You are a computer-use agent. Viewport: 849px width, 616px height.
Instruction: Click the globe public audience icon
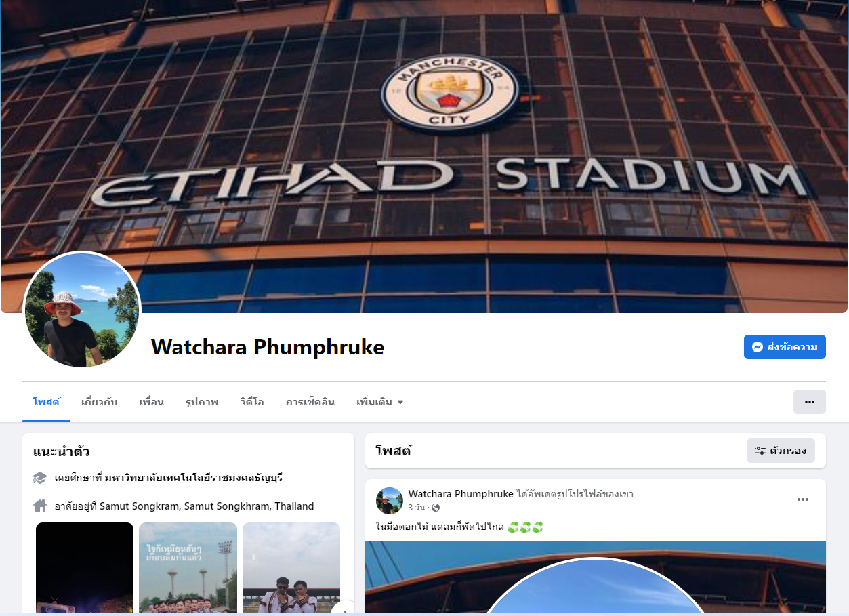[x=436, y=508]
